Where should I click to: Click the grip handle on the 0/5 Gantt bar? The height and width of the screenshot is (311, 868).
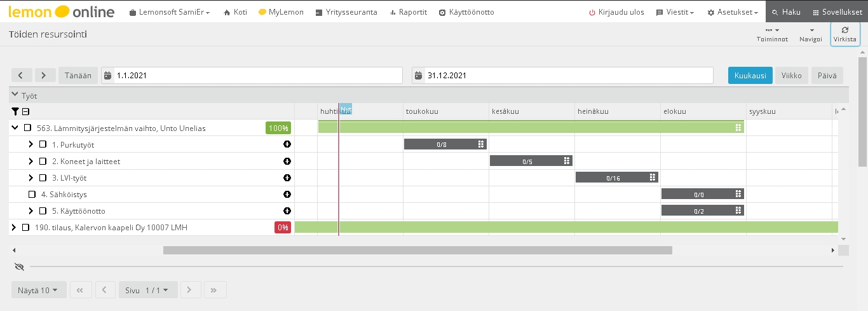coord(567,161)
